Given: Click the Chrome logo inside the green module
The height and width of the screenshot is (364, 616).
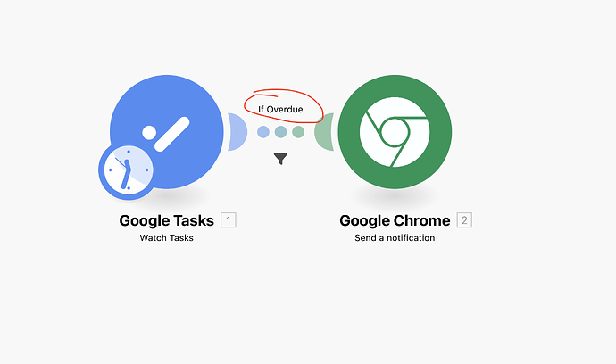Looking at the screenshot, I should coord(395,132).
